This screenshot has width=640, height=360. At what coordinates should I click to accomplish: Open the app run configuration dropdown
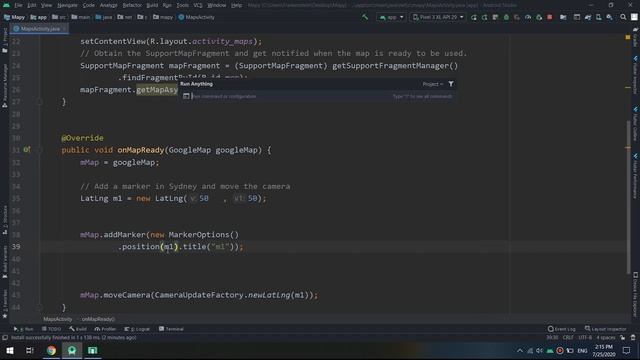391,17
